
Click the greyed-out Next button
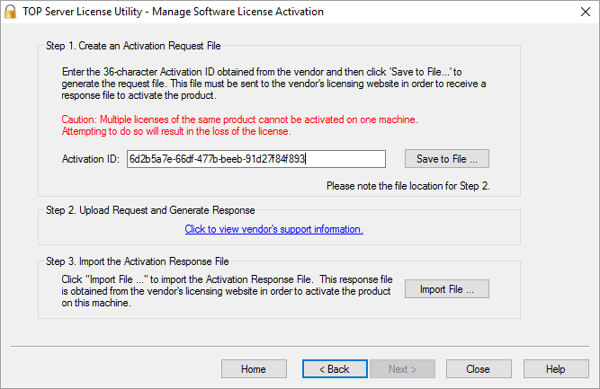coord(402,369)
